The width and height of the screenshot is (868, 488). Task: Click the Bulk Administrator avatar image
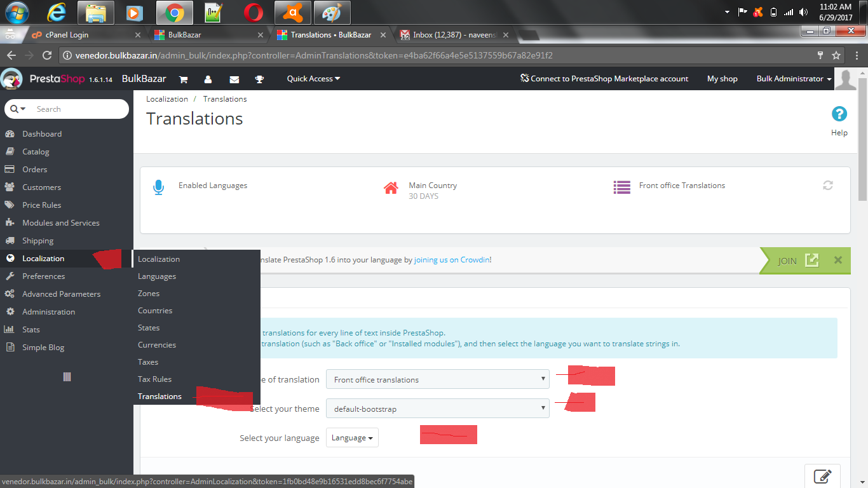846,79
